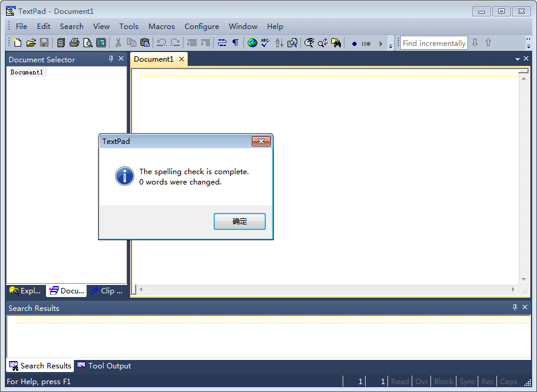Open the File menu
The height and width of the screenshot is (392, 537).
click(21, 27)
